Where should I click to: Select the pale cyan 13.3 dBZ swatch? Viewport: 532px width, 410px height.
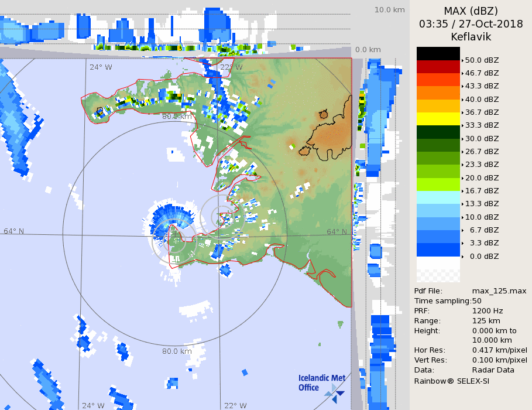click(438, 197)
